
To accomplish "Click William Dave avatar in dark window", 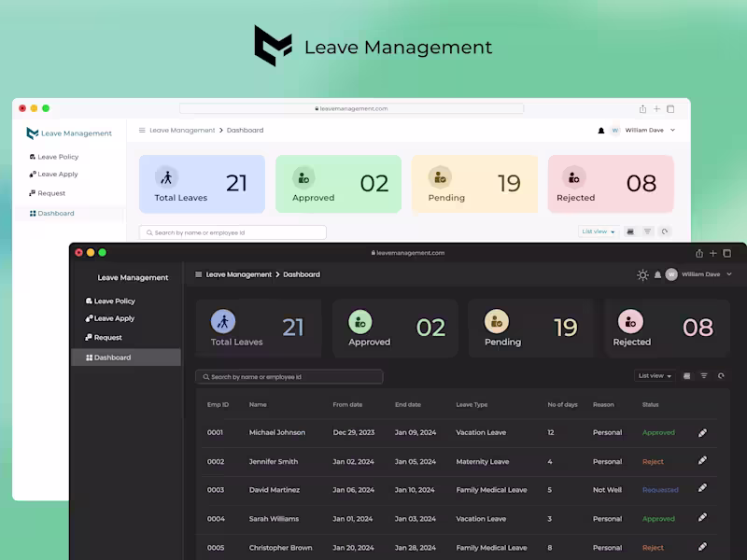I will pyautogui.click(x=671, y=274).
